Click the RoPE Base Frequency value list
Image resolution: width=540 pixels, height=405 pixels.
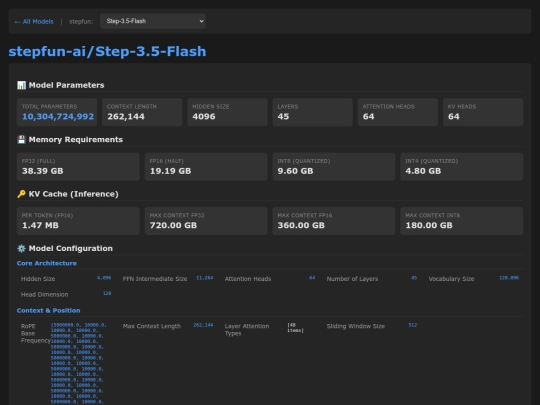click(79, 363)
